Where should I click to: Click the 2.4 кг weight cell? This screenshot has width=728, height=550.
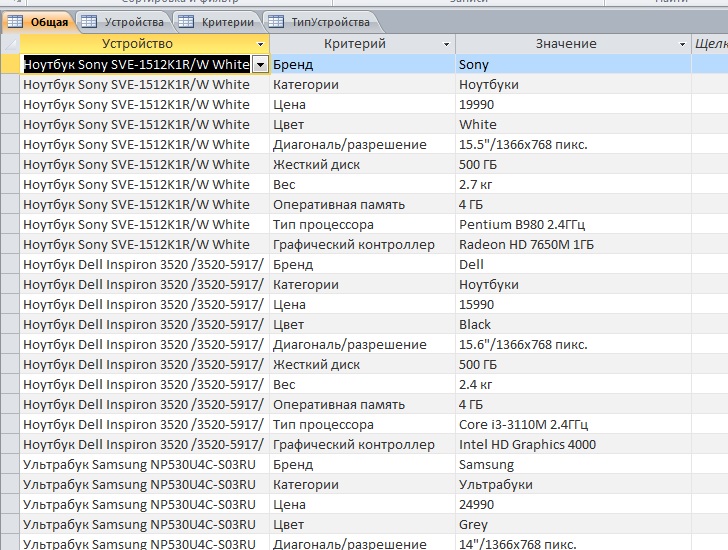(573, 384)
